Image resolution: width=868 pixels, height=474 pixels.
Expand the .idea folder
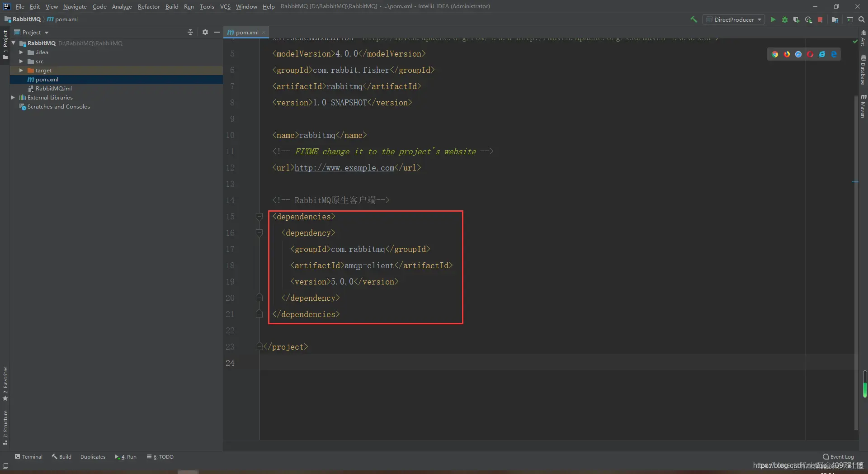[21, 52]
